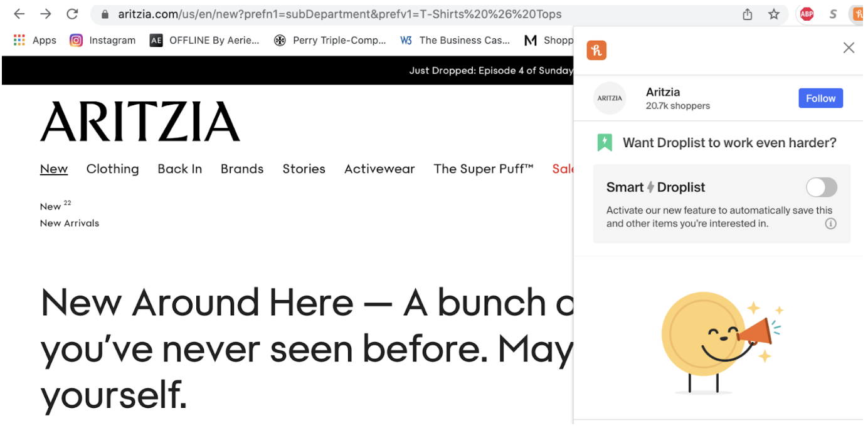
Task: Click the green Droplist bookmark icon
Action: pyautogui.click(x=604, y=143)
